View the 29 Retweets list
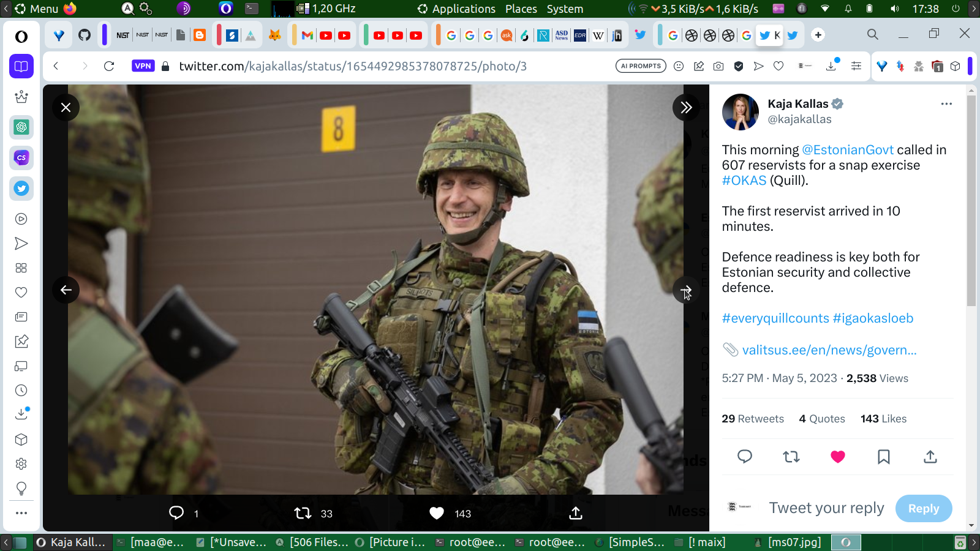The width and height of the screenshot is (980, 551). pos(753,419)
